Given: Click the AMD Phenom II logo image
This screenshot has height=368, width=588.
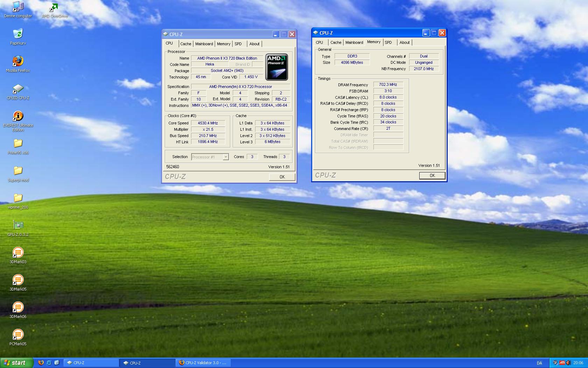Looking at the screenshot, I should (x=276, y=67).
